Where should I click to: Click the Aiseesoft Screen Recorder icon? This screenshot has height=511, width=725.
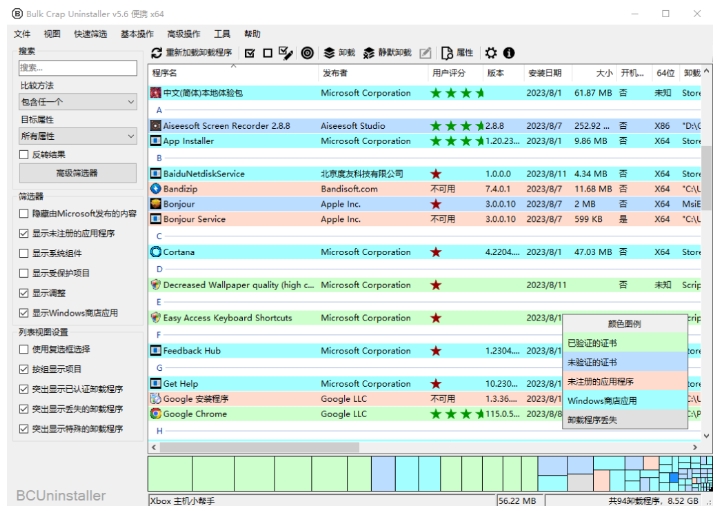point(156,126)
